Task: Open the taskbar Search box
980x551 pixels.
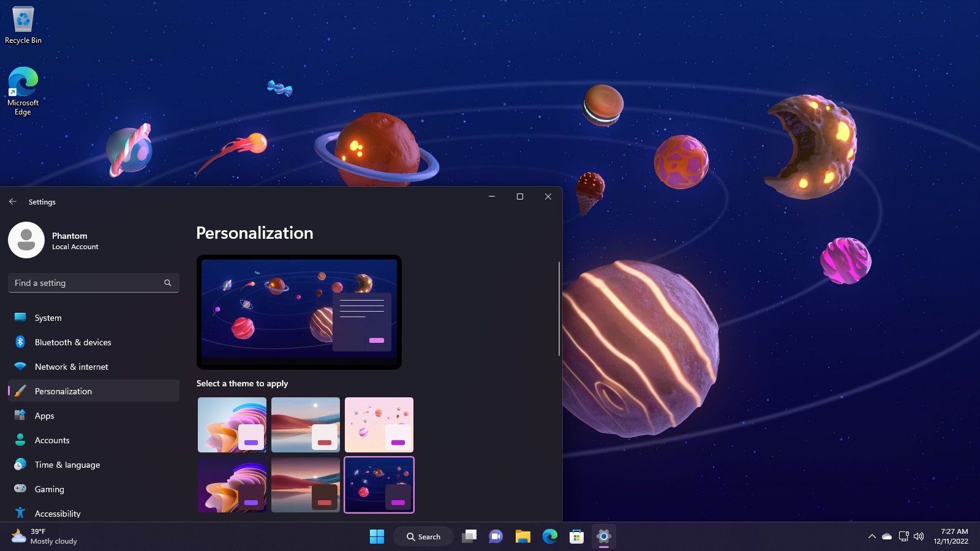Action: click(423, 537)
